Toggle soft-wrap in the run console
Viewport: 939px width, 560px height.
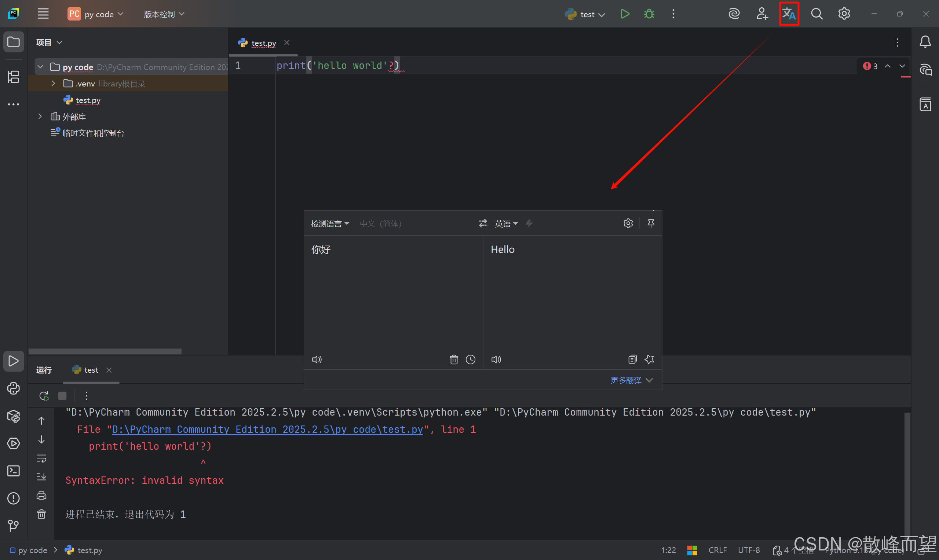(41, 458)
